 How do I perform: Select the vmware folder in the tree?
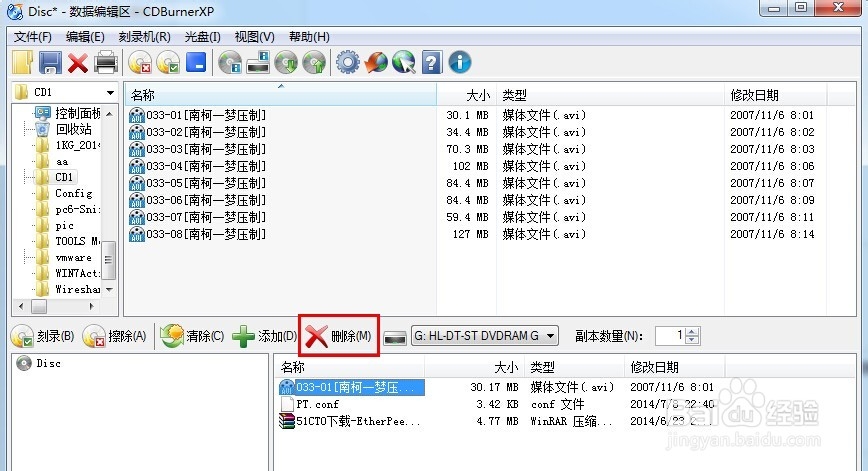pos(74,257)
